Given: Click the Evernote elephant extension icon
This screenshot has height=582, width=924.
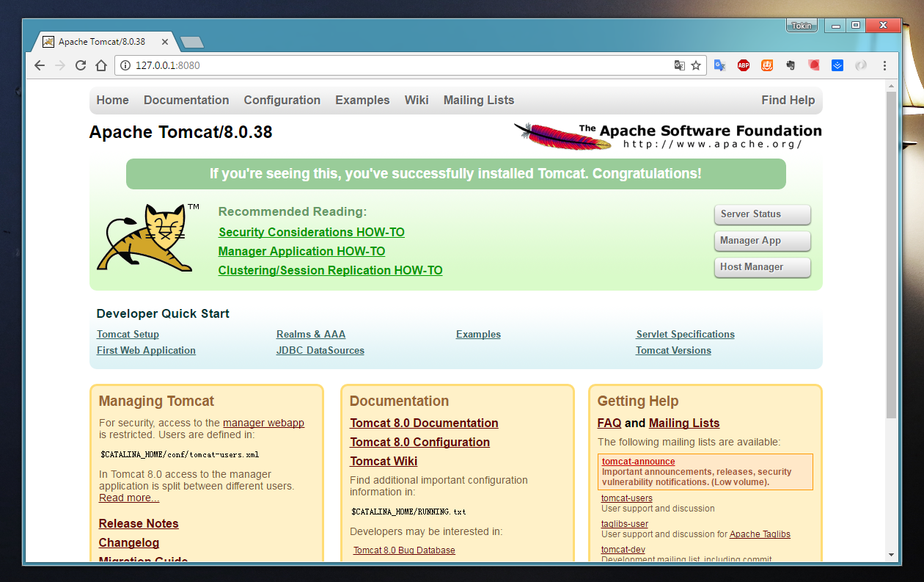Looking at the screenshot, I should pyautogui.click(x=791, y=65).
